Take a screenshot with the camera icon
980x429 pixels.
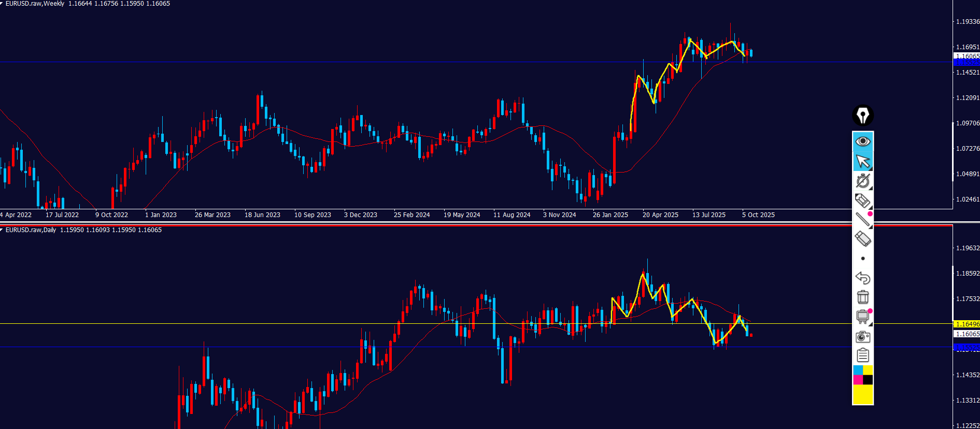point(863,337)
